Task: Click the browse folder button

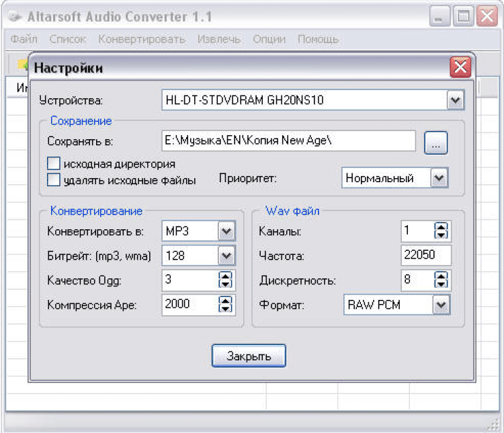Action: pyautogui.click(x=435, y=143)
